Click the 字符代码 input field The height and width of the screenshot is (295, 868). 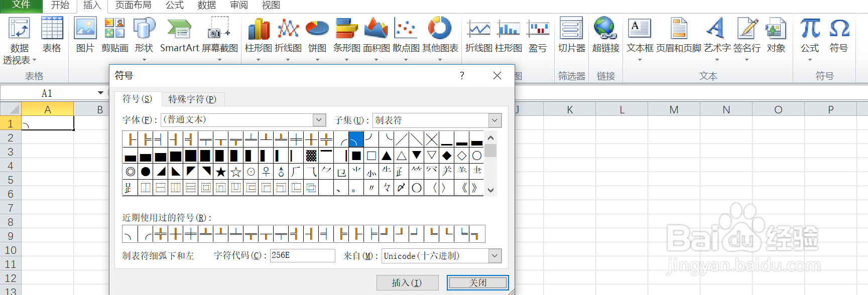click(302, 255)
